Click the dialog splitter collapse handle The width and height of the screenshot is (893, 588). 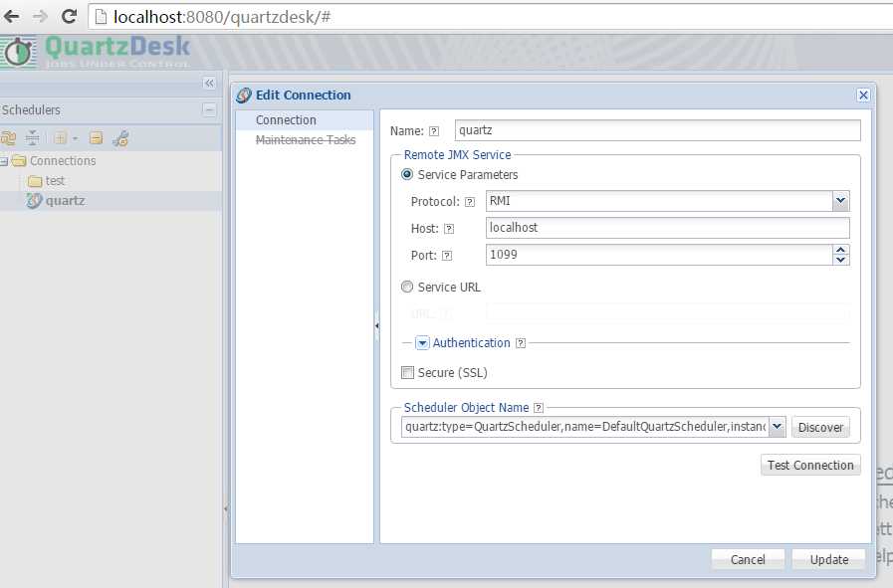click(377, 326)
